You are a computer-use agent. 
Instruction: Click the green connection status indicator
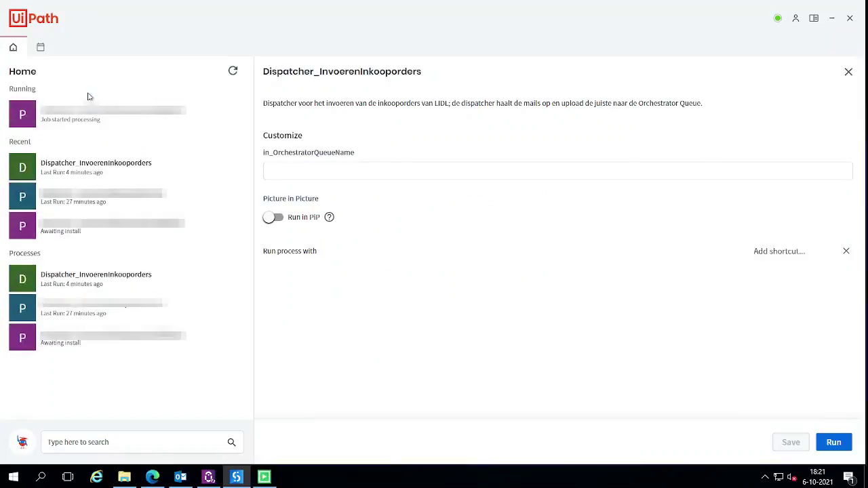[778, 18]
